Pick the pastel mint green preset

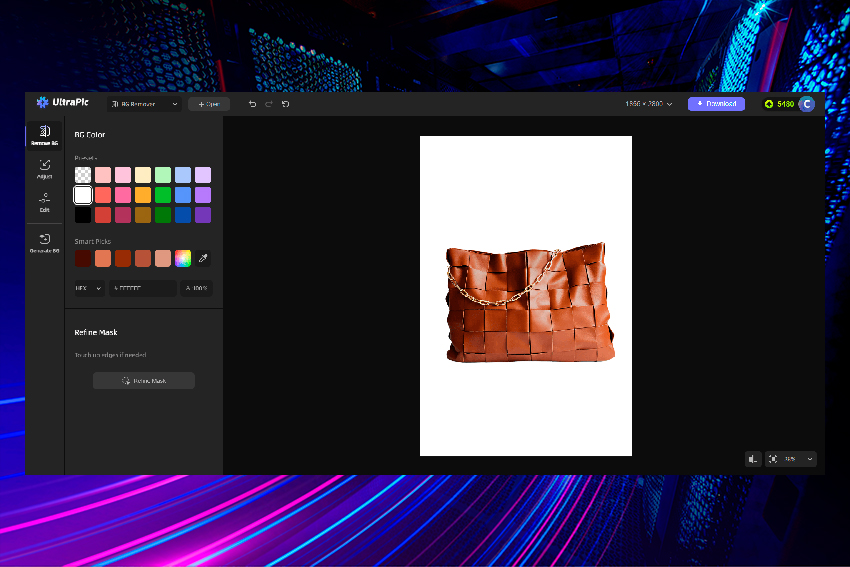(163, 175)
